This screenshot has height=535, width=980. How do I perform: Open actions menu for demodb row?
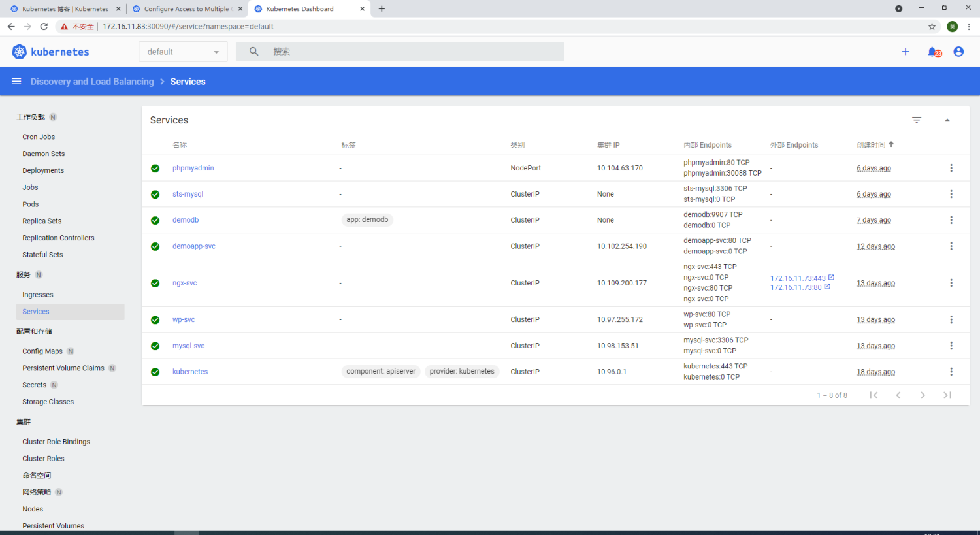951,220
